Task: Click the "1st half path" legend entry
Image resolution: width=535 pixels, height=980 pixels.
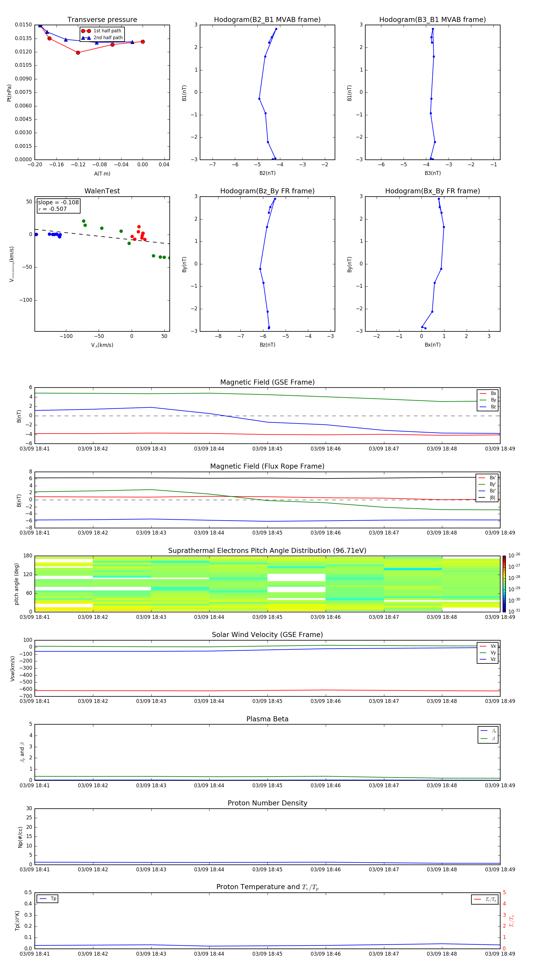Action: pos(102,31)
